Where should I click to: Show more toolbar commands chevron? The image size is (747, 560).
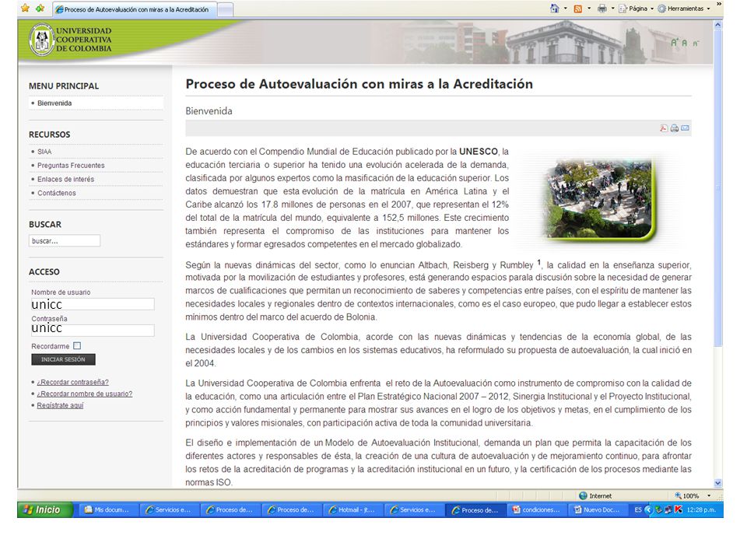click(719, 4)
